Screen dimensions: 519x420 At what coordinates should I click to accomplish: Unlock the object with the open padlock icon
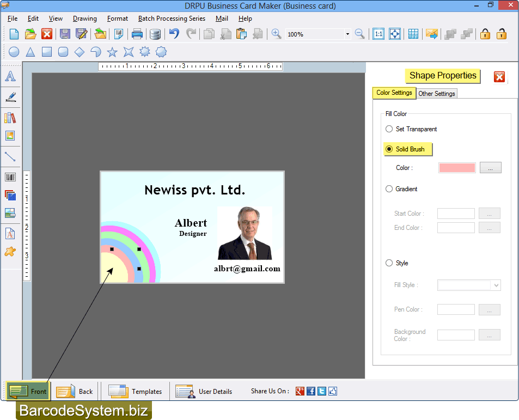pos(502,34)
